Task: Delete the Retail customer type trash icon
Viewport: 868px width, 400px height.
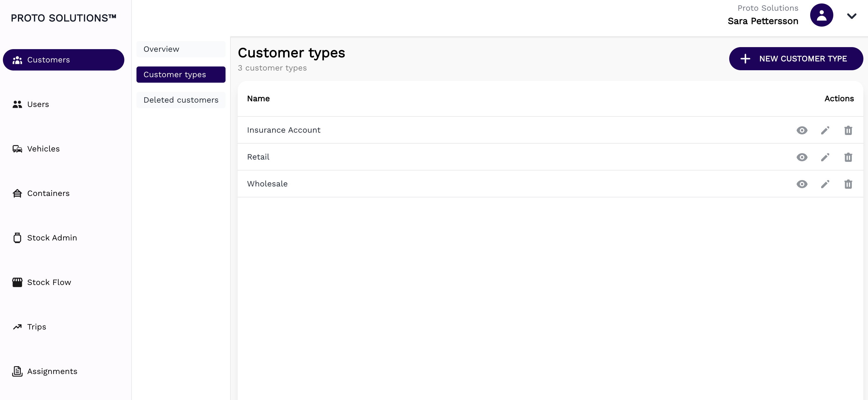Action: coord(848,157)
